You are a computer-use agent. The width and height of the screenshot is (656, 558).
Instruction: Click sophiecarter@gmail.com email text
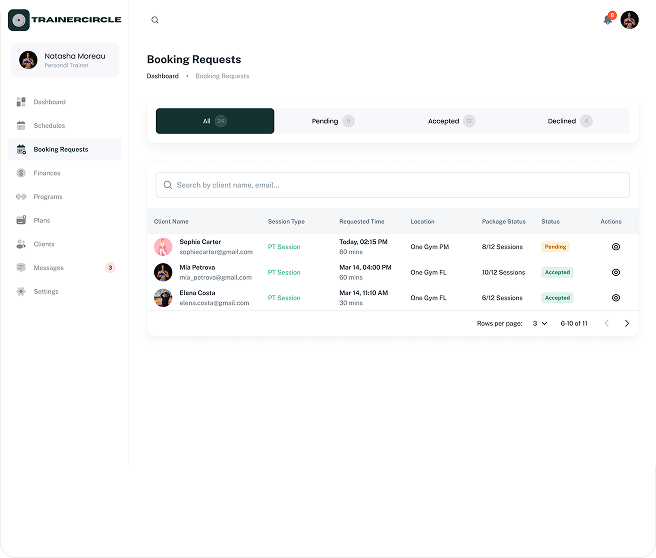216,252
